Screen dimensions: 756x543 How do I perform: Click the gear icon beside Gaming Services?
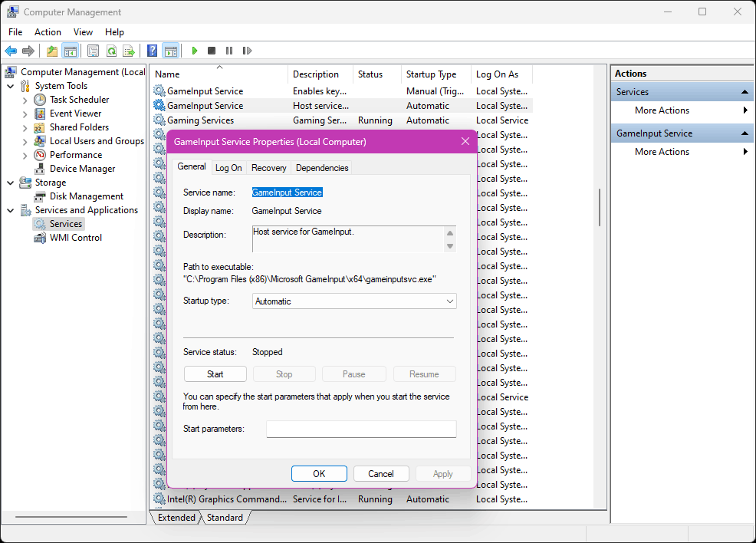159,120
